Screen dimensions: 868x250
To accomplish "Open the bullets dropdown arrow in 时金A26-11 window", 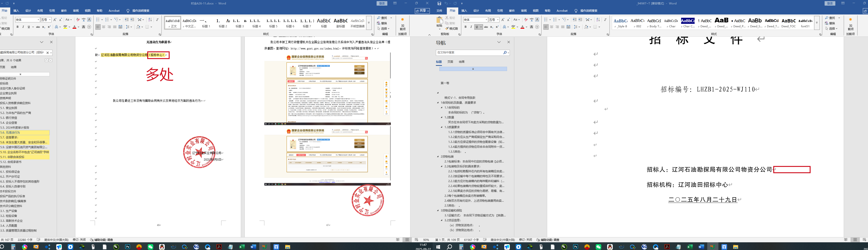I will [x=102, y=20].
